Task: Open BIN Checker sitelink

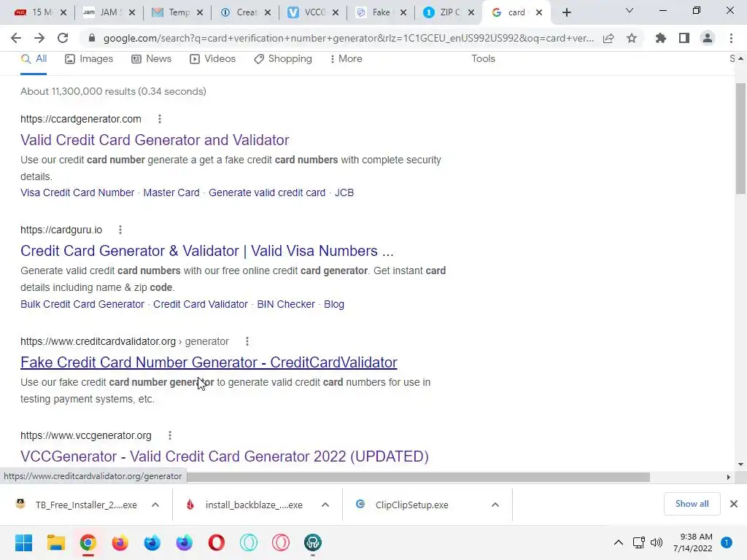Action: coord(286,304)
